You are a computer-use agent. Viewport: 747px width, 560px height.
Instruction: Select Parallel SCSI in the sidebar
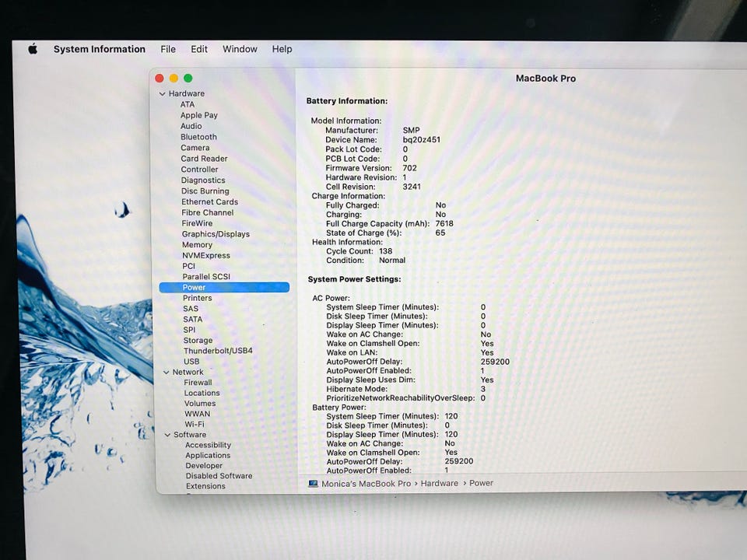(x=205, y=276)
